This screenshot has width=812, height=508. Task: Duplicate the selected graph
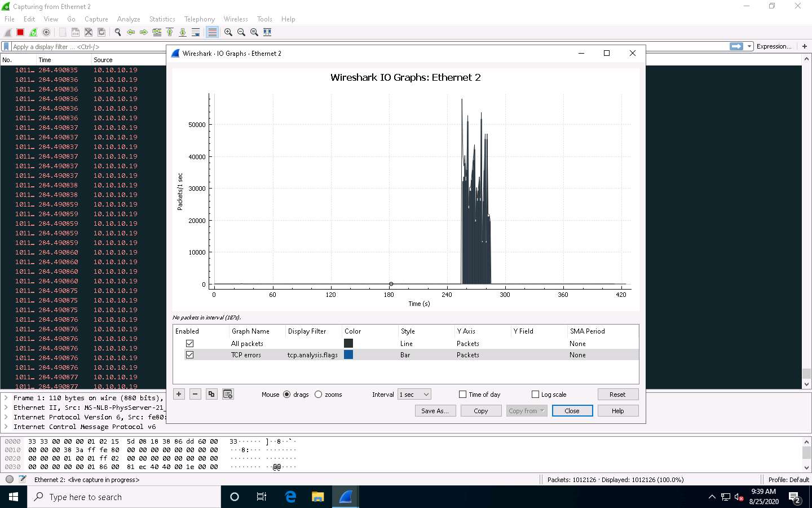[211, 394]
